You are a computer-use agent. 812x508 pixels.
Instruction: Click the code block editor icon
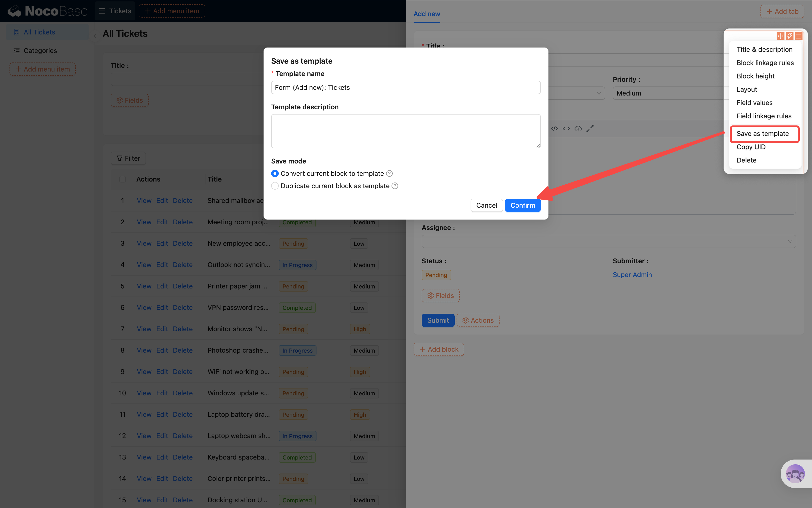pos(554,129)
